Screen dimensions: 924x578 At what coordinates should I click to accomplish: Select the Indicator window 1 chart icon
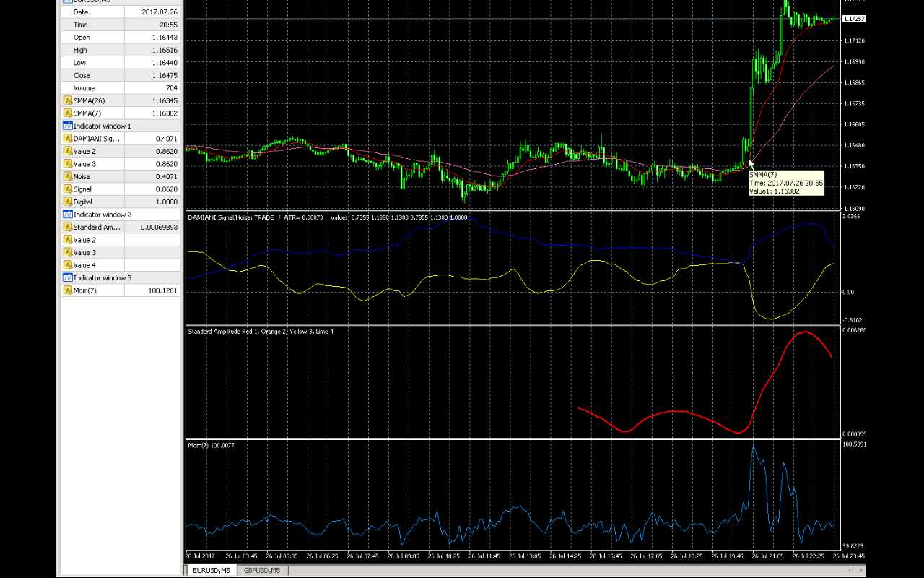[68, 126]
